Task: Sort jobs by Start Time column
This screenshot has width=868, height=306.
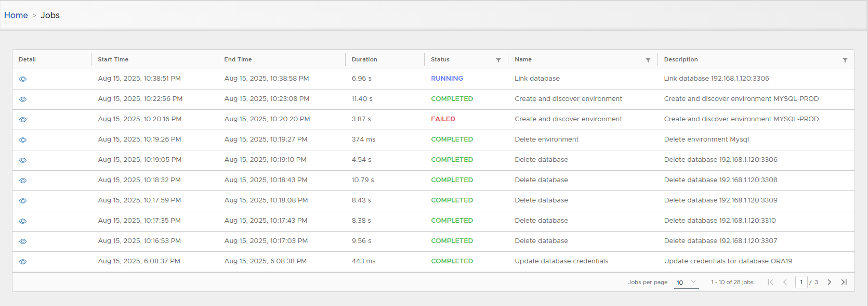Action: 113,59
